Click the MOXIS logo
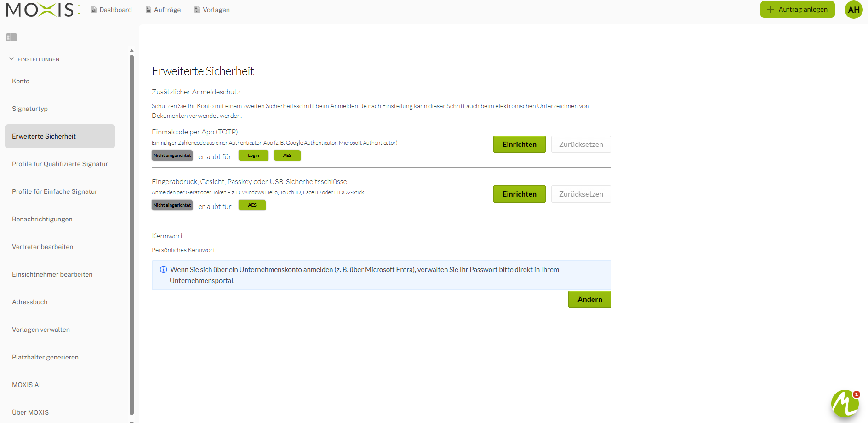 43,10
